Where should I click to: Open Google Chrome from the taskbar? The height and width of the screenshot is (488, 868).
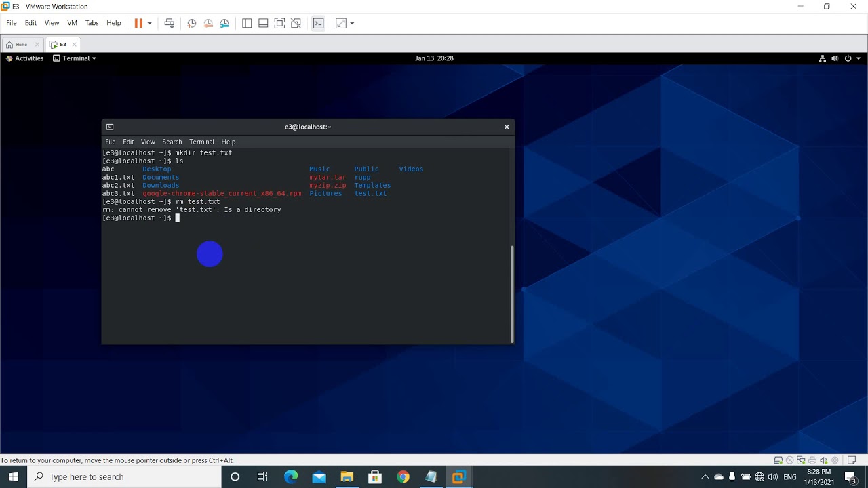pos(403,476)
